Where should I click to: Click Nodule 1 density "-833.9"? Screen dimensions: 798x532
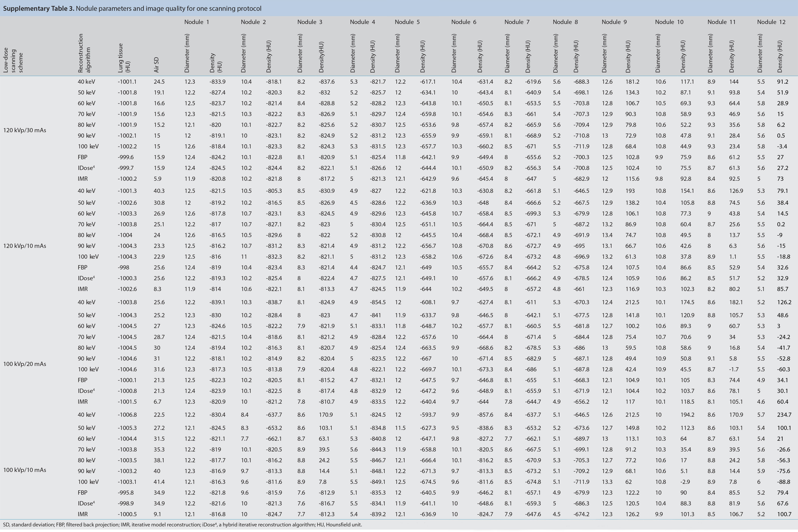pos(217,82)
